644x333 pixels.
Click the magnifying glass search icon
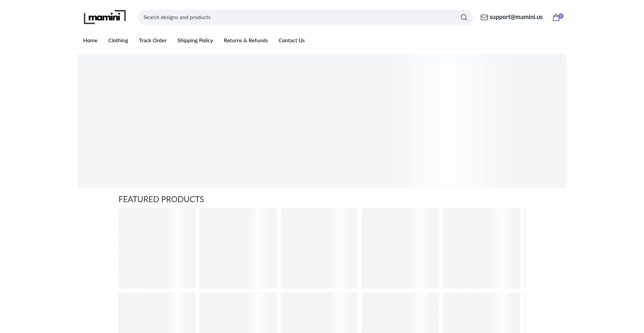point(464,17)
